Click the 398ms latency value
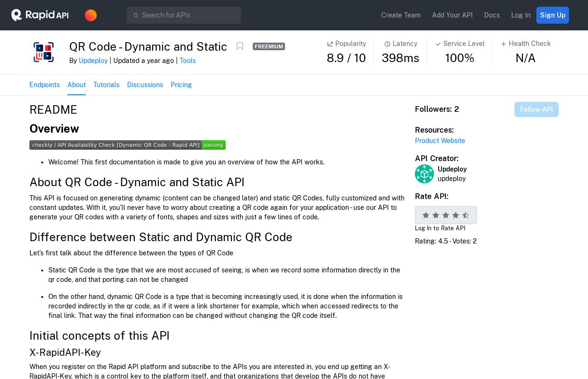 400,58
